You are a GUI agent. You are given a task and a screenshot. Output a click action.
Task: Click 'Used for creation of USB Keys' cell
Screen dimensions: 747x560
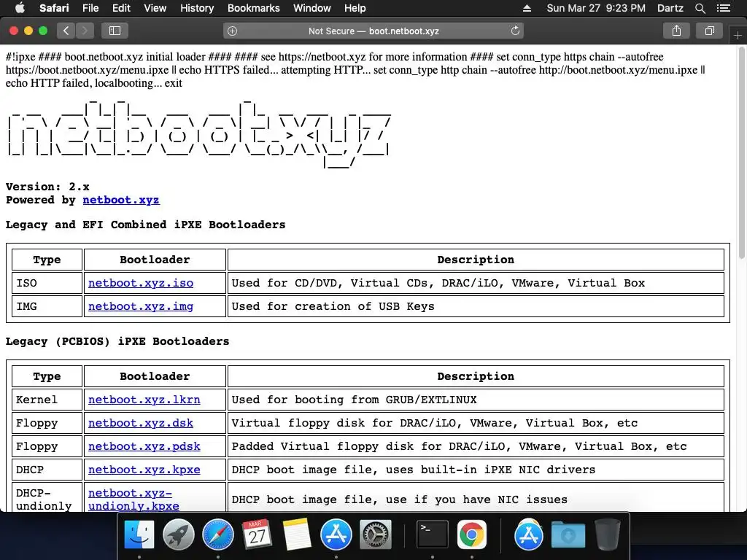[476, 306]
